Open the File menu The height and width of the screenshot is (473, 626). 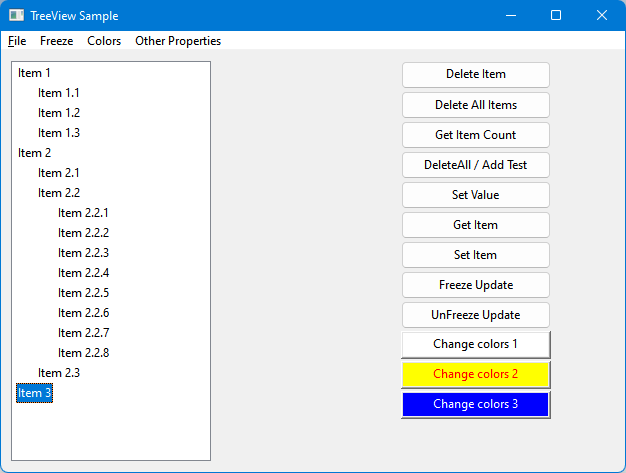point(17,41)
